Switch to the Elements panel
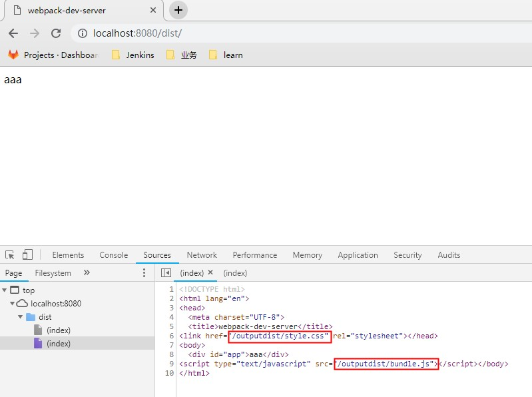The image size is (532, 397). tap(68, 255)
